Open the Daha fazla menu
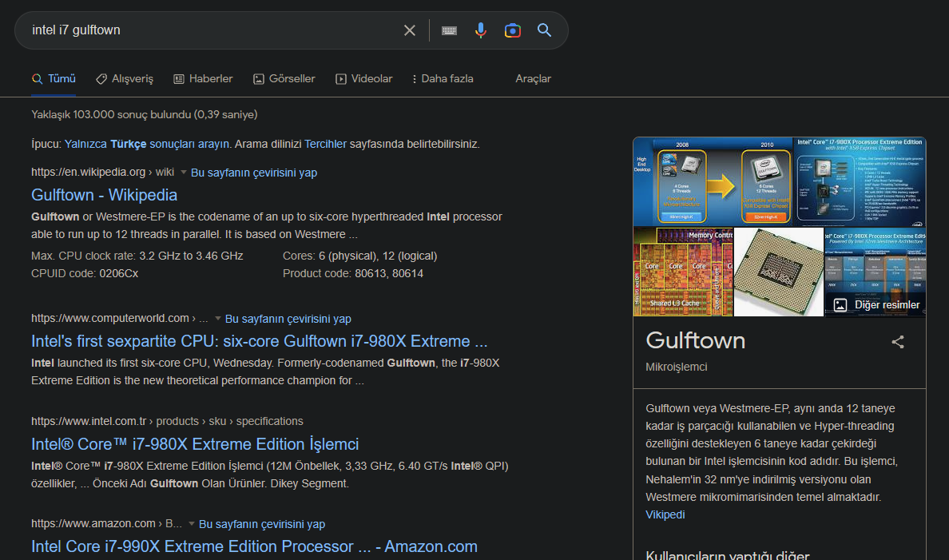 coord(443,79)
